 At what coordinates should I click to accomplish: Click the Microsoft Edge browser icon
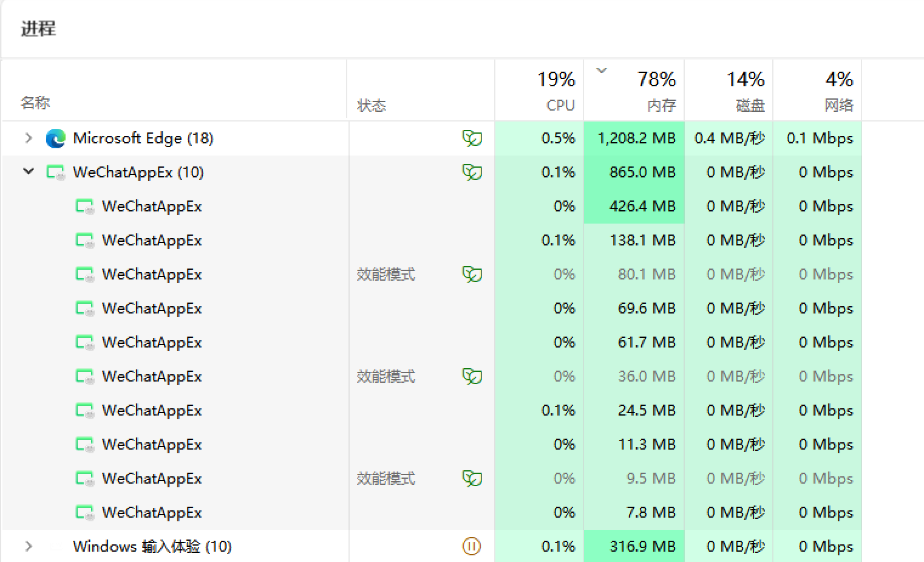pyautogui.click(x=56, y=139)
